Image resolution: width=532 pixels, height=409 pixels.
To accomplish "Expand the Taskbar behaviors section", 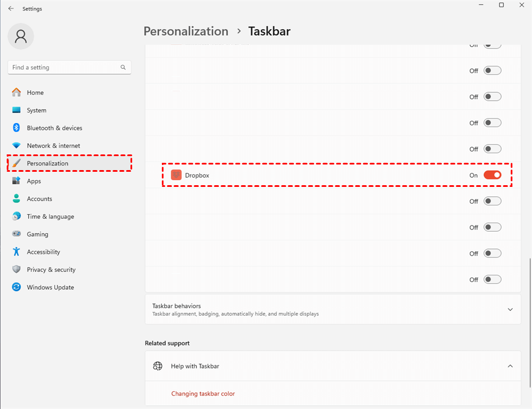I will click(x=510, y=309).
